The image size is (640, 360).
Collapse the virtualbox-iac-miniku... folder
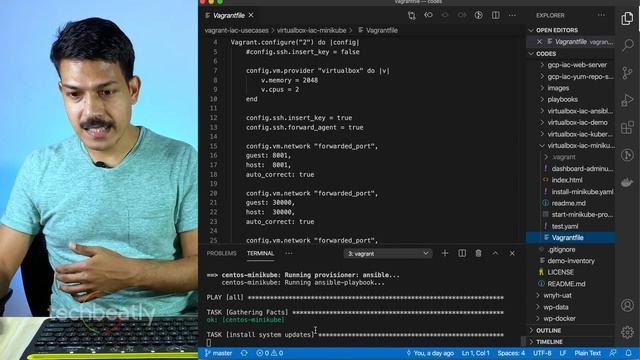[x=580, y=146]
